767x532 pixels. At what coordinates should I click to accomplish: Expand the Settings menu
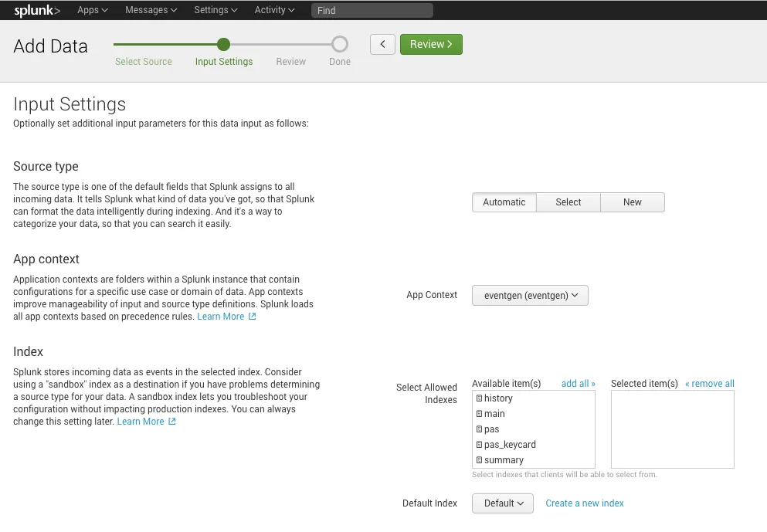click(214, 10)
